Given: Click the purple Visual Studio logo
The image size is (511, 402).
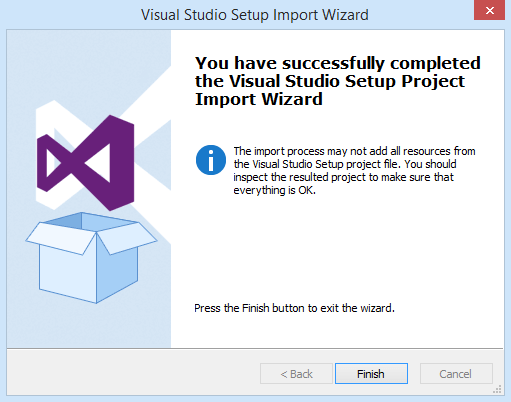Looking at the screenshot, I should pyautogui.click(x=86, y=163).
